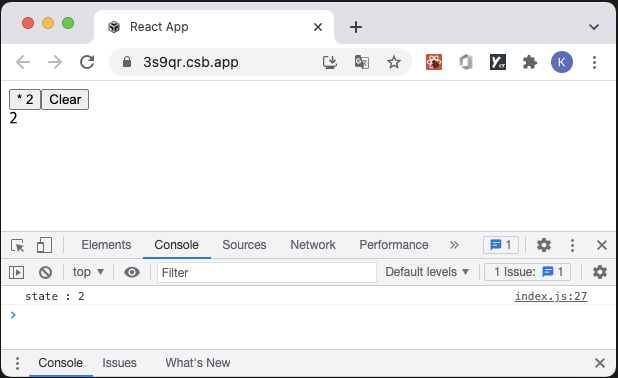The image size is (618, 378).
Task: Close the React App tab
Action: (318, 27)
